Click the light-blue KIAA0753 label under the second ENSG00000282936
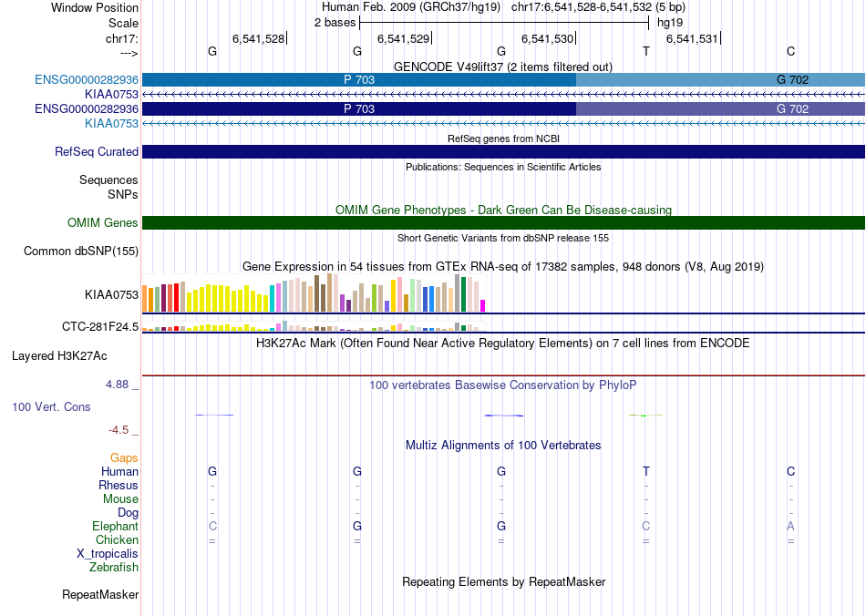 (111, 124)
